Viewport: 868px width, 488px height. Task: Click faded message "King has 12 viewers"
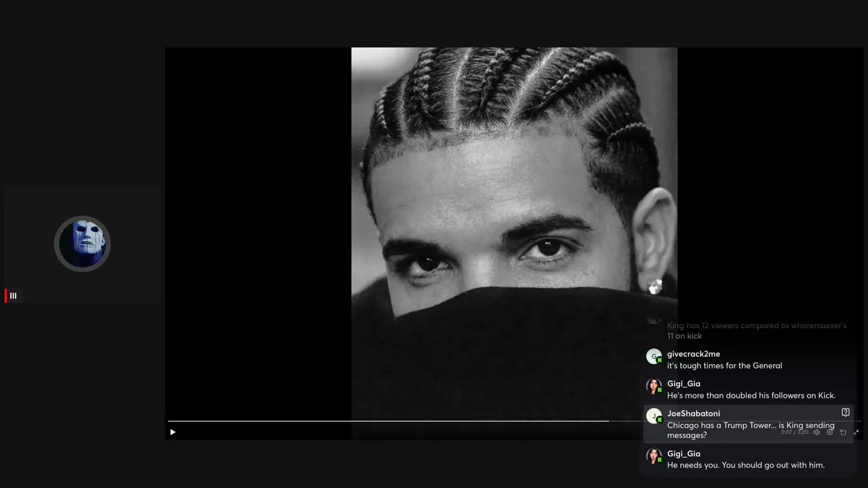(757, 331)
